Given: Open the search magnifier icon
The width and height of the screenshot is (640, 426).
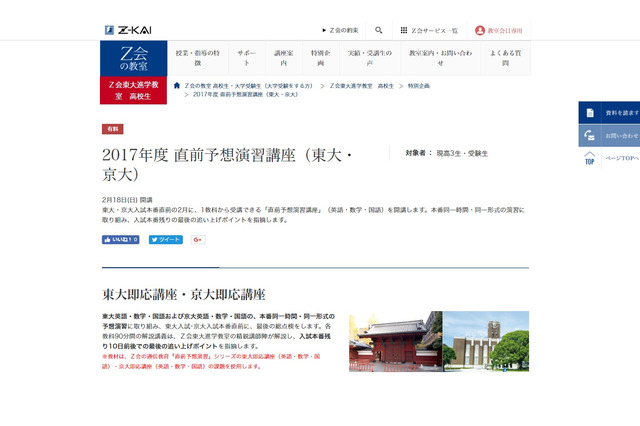Looking at the screenshot, I should click(379, 30).
